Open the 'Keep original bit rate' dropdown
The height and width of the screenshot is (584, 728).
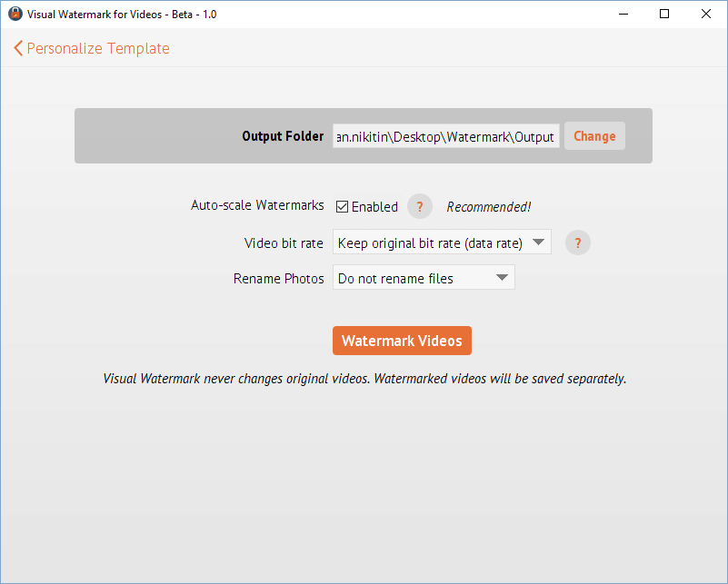pyautogui.click(x=430, y=243)
